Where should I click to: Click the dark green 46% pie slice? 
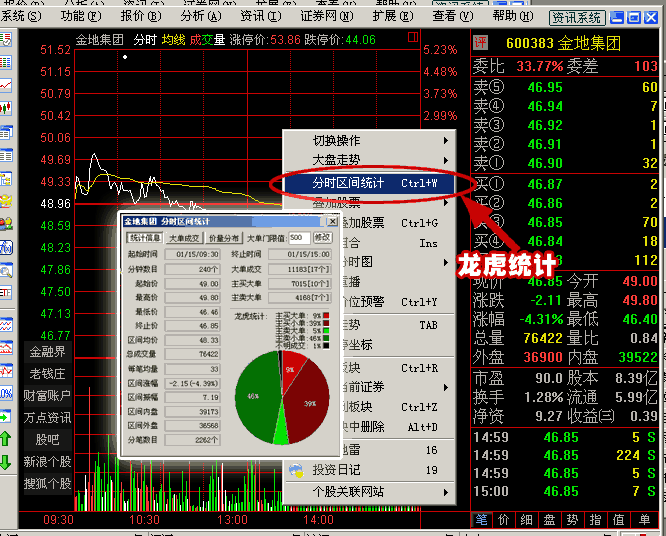coord(255,396)
